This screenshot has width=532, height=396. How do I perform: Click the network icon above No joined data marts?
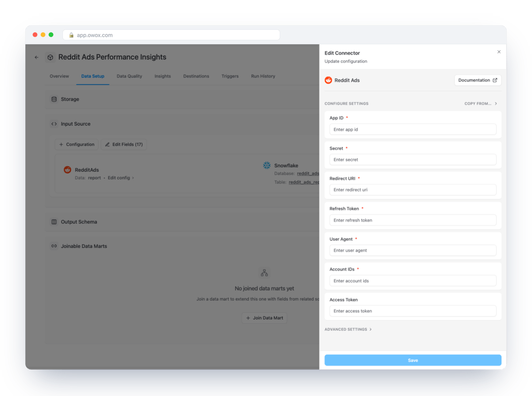tap(264, 273)
